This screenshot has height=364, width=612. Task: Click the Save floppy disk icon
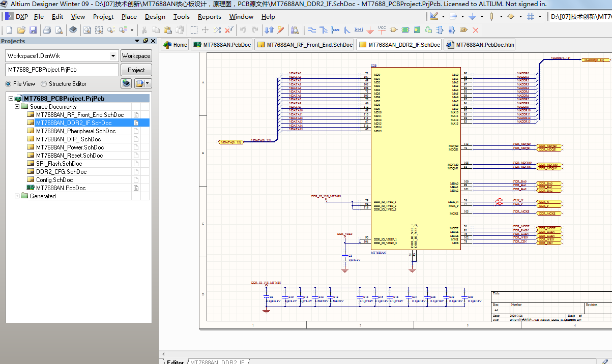[x=33, y=30]
